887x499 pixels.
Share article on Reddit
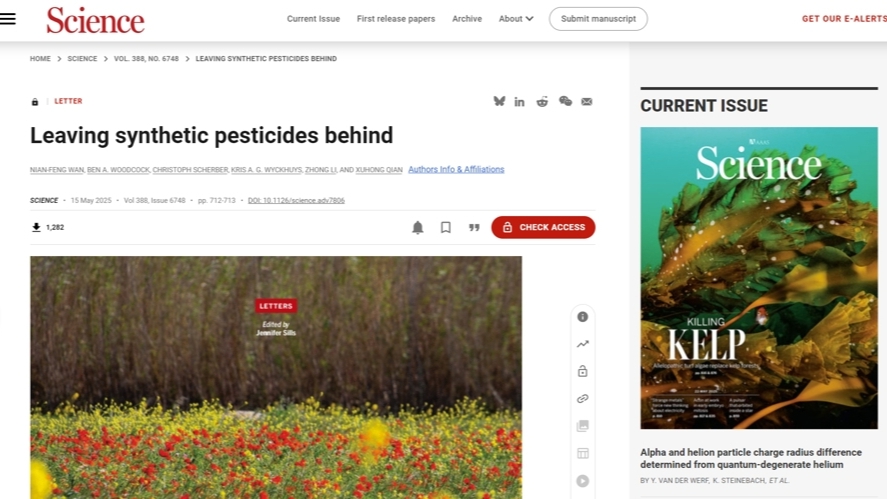tap(542, 101)
